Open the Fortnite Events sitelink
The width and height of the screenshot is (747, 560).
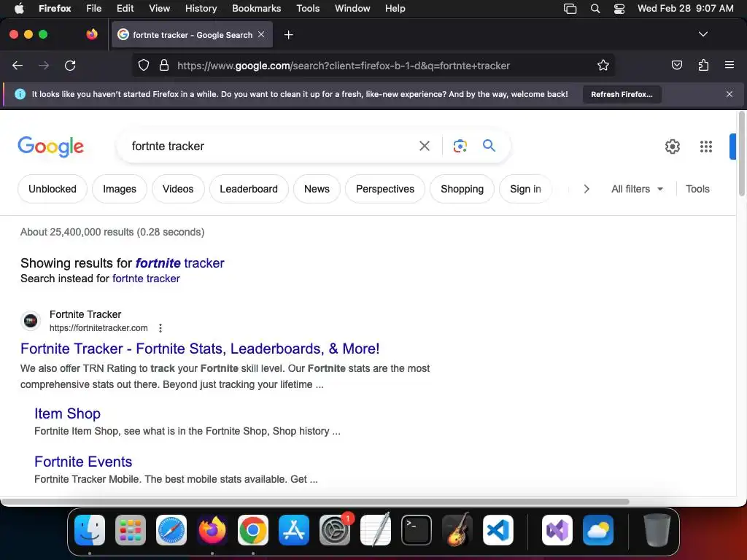(x=83, y=462)
